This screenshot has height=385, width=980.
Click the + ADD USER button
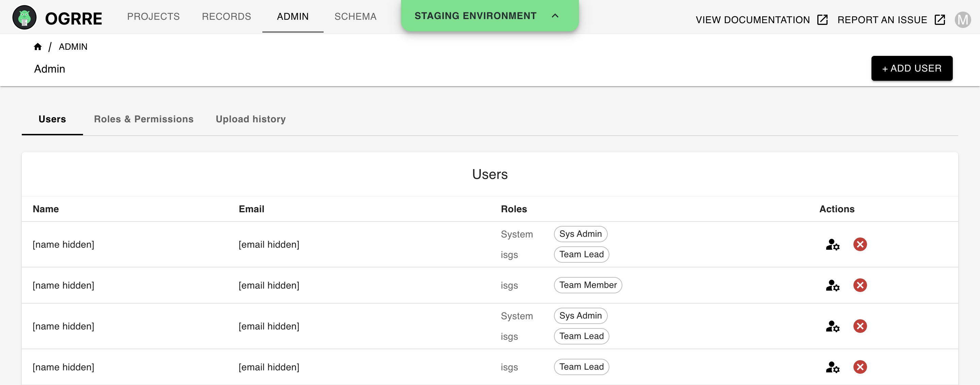(912, 68)
